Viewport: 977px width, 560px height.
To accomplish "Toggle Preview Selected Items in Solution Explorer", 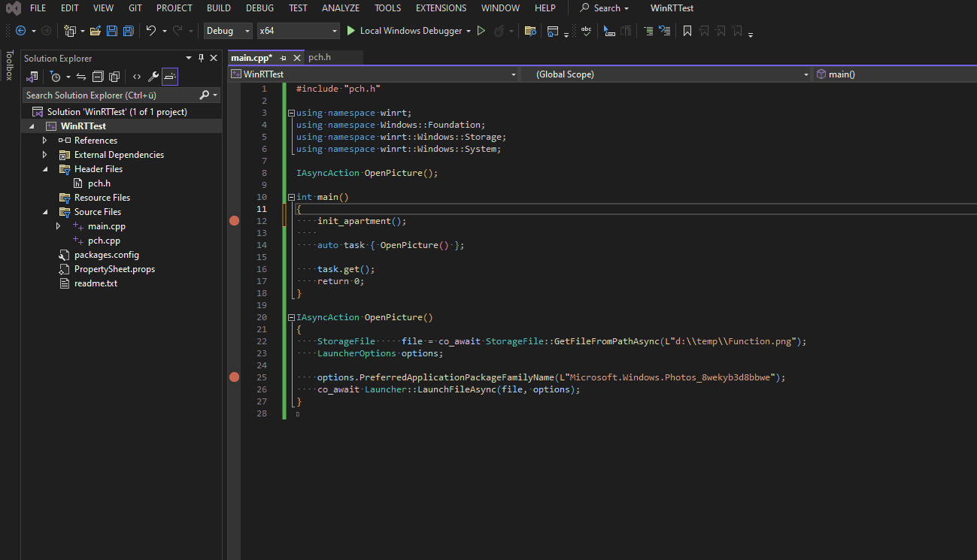I will [x=170, y=76].
